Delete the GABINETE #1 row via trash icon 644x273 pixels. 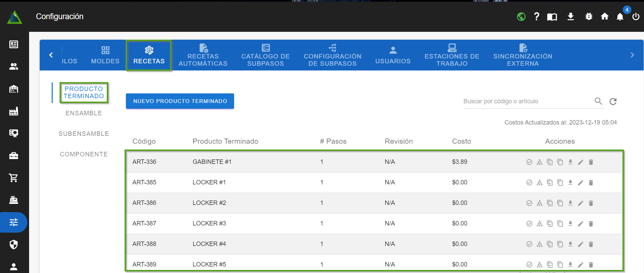pos(591,162)
